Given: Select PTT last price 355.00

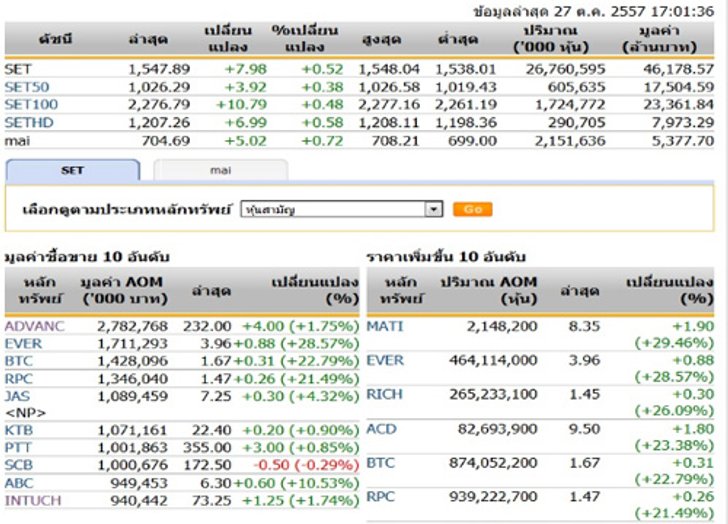Looking at the screenshot, I should click(207, 447).
